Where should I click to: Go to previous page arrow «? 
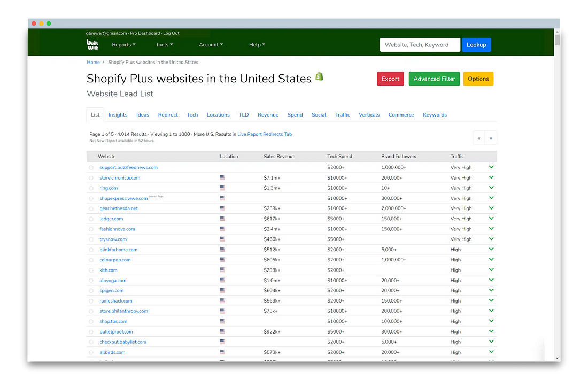[x=479, y=138]
